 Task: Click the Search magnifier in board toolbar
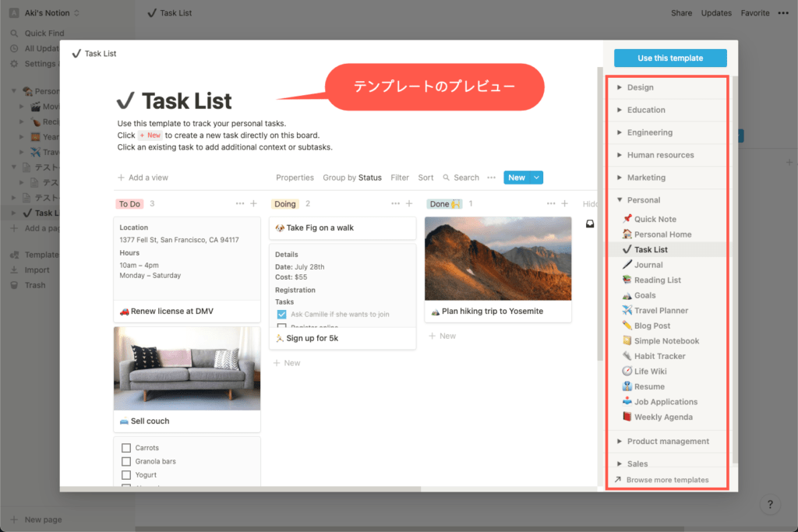(446, 178)
